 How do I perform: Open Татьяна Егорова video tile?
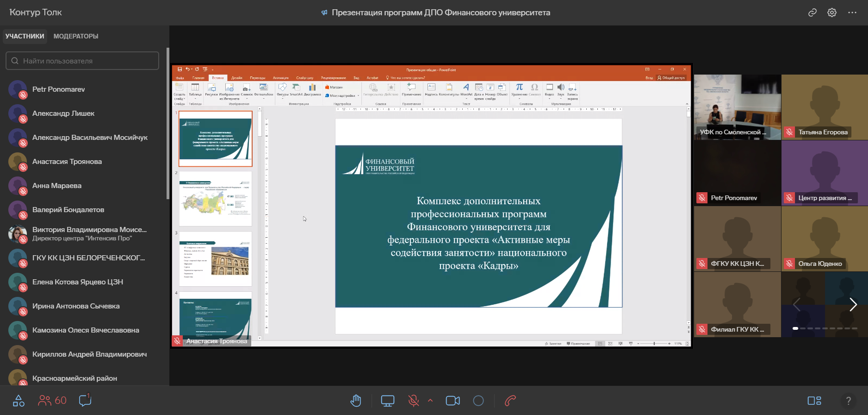click(x=825, y=107)
